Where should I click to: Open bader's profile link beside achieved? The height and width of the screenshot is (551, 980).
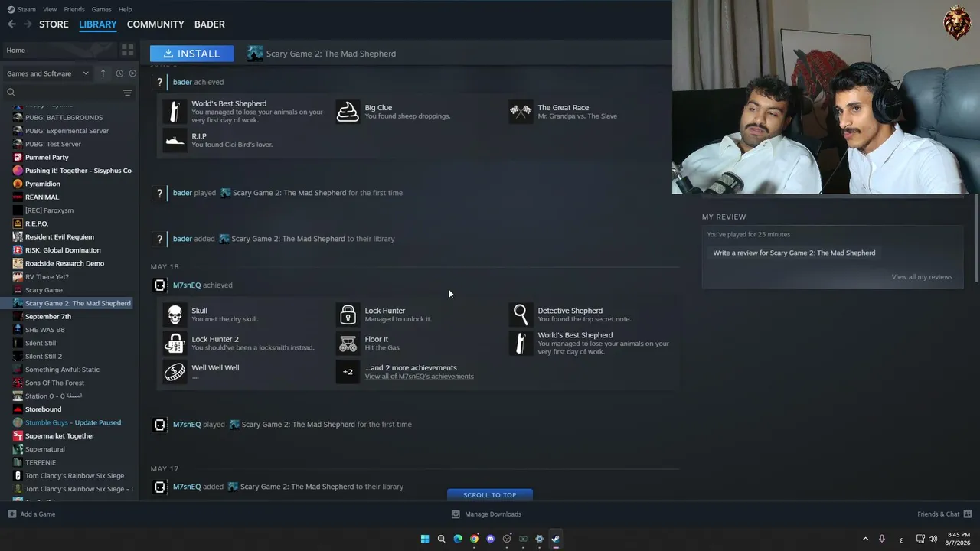click(x=182, y=82)
